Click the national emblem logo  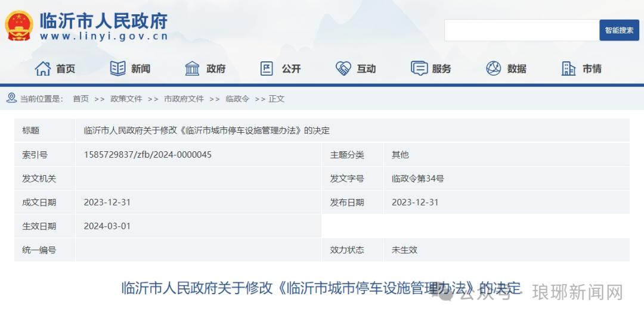click(x=19, y=26)
